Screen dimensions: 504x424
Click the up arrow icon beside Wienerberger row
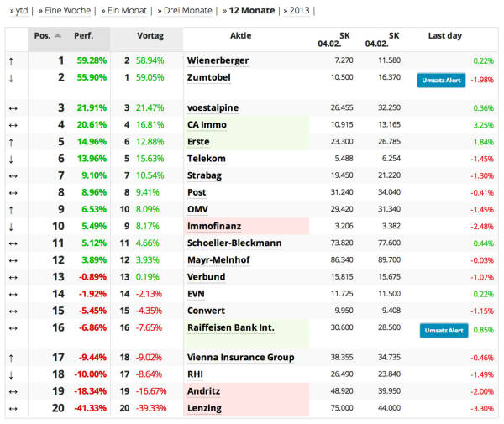[x=10, y=61]
